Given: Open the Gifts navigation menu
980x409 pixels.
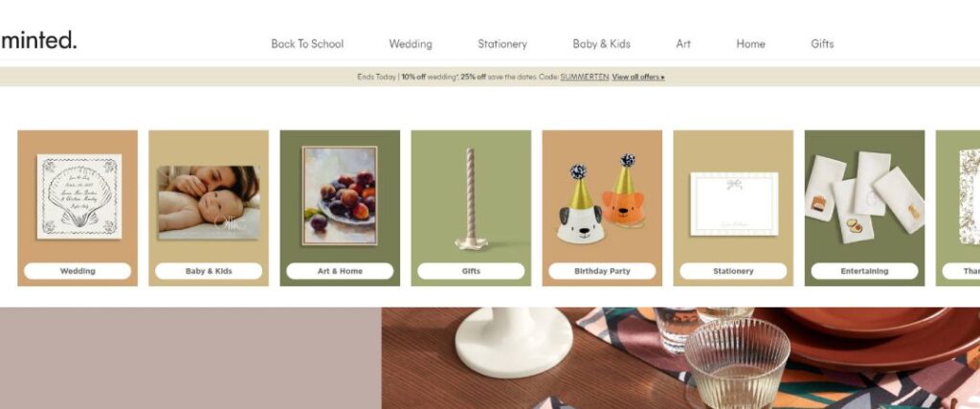Looking at the screenshot, I should click(822, 44).
